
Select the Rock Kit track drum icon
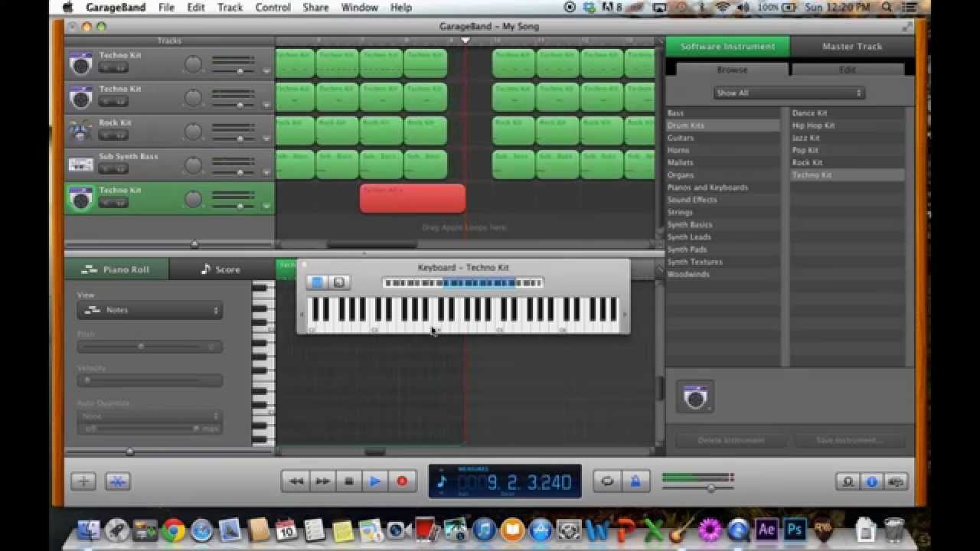click(x=80, y=131)
